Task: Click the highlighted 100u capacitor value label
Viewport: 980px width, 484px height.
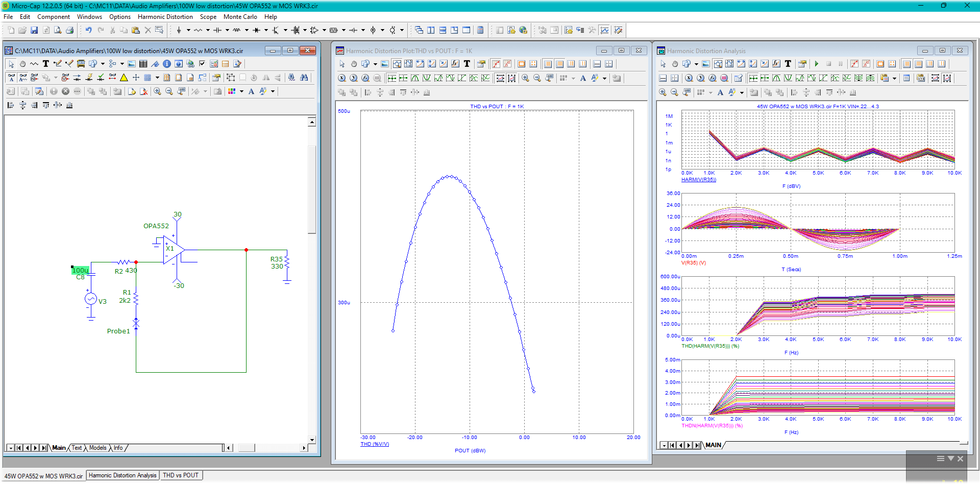Action: click(x=81, y=270)
